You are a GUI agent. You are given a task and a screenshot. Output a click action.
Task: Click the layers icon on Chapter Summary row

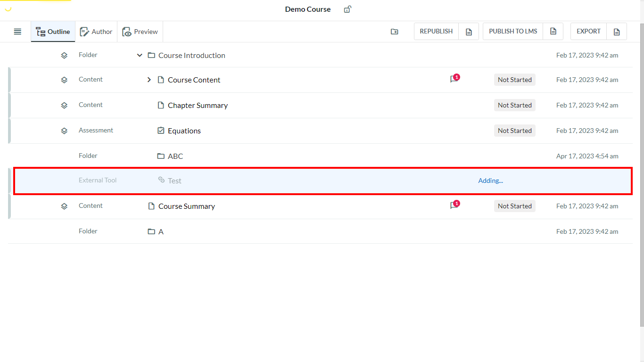[64, 105]
